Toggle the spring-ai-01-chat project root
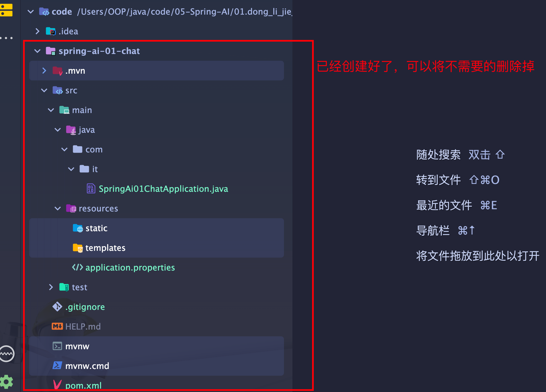The width and height of the screenshot is (546, 392). (x=37, y=51)
